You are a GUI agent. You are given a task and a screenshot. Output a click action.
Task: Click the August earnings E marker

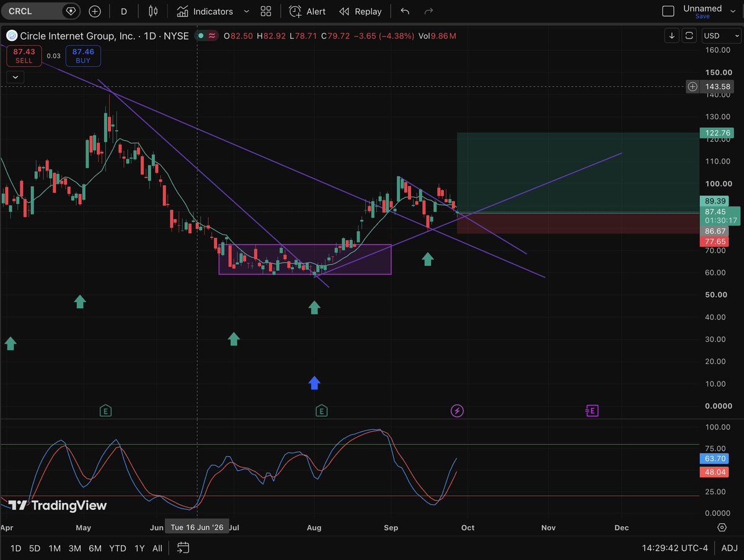coord(321,411)
